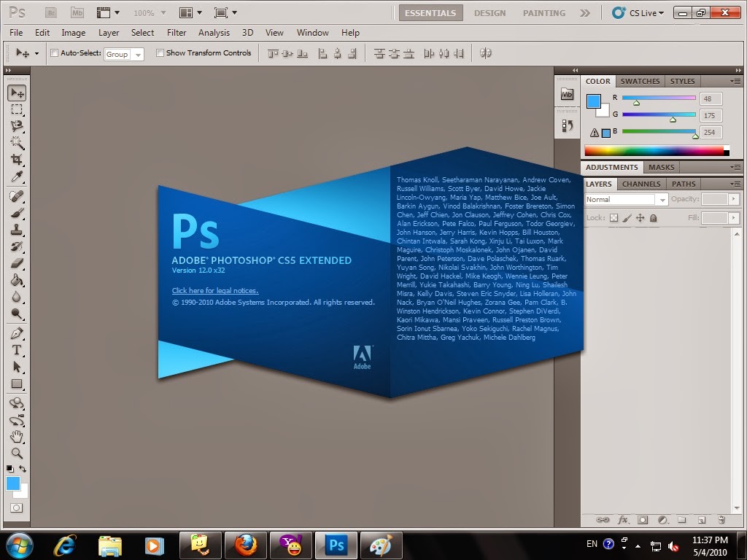Screen dimensions: 747x560
Task: Select the Dodge tool
Action: tap(17, 314)
